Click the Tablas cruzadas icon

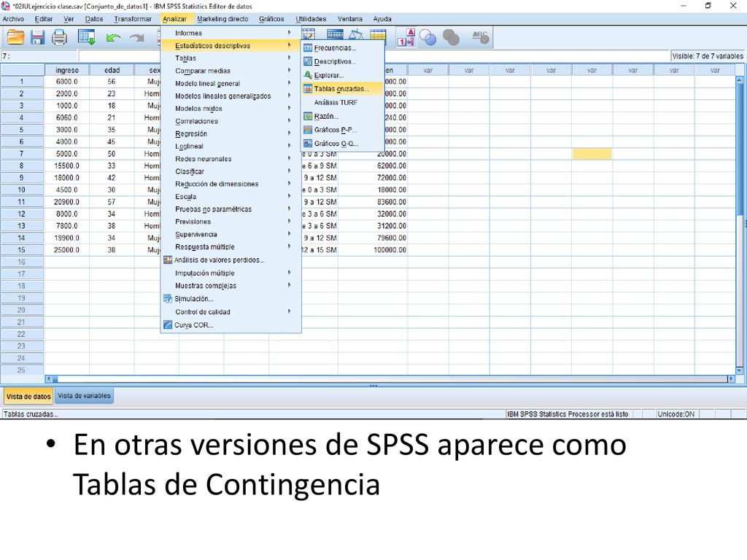308,89
